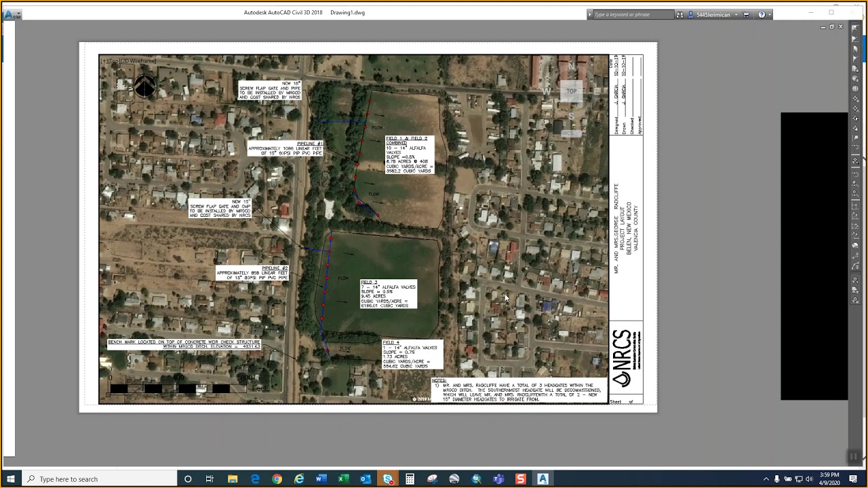Click the binoculars search icon in title bar
Image resolution: width=868 pixels, height=488 pixels.
point(680,14)
